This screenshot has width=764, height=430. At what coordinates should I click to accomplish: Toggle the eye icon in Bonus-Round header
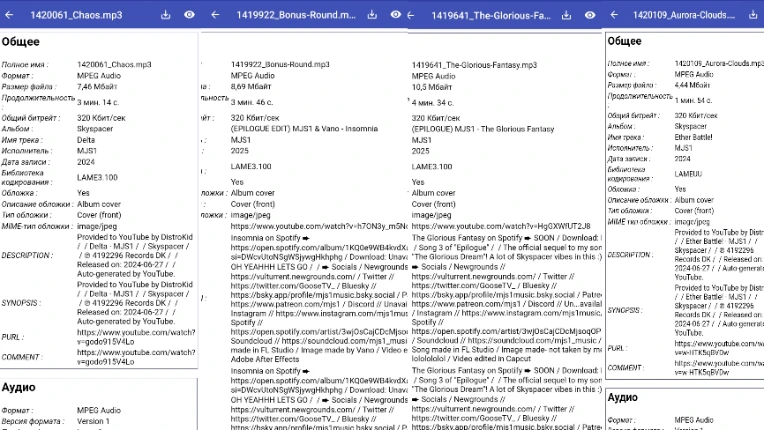(396, 15)
